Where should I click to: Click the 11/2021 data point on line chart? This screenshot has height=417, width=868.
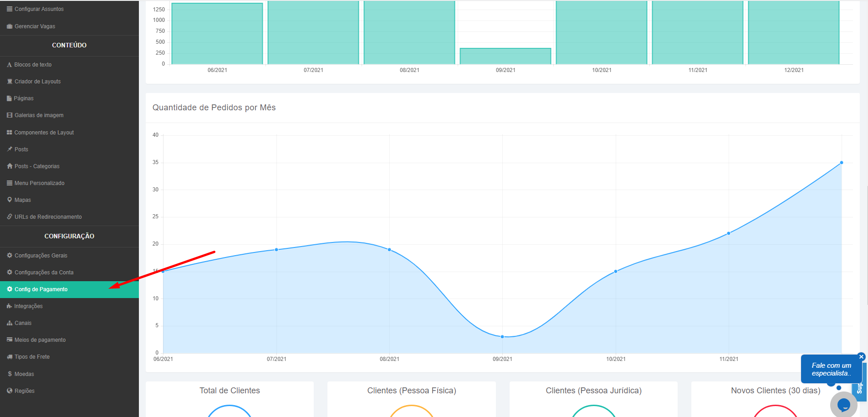[729, 233]
